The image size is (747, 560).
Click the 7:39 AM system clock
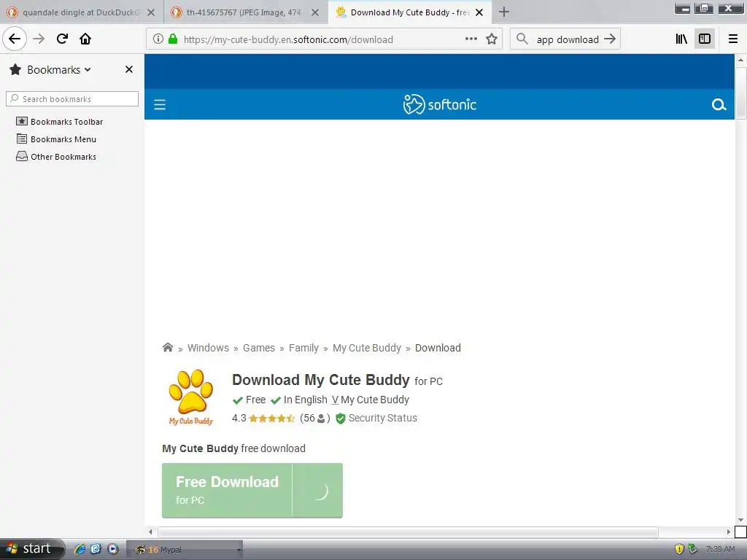coord(720,549)
